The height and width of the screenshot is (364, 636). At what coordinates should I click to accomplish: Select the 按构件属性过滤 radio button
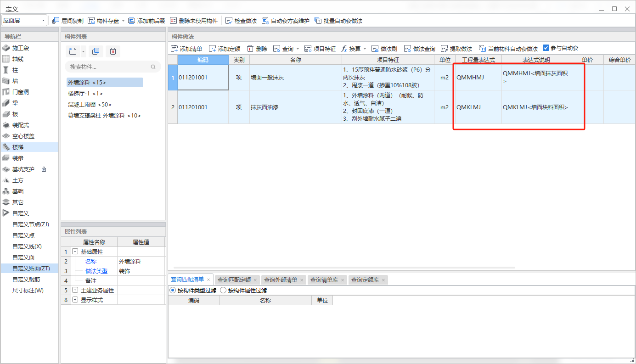223,290
